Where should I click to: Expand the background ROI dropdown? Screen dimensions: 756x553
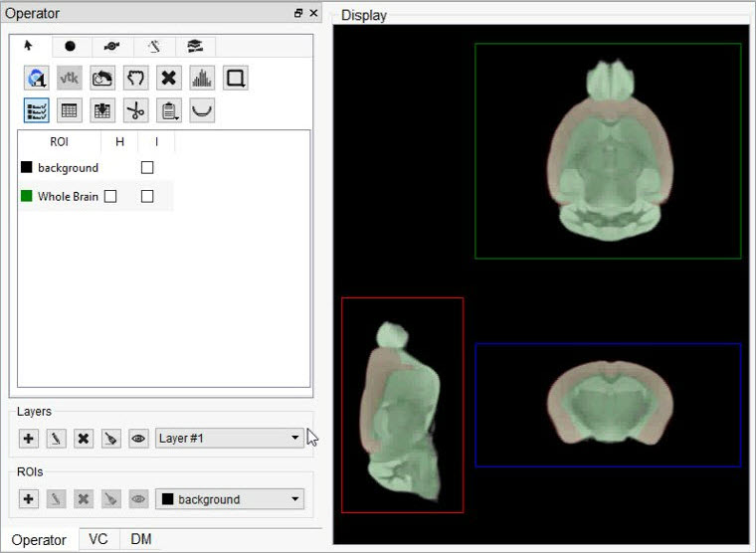(x=230, y=499)
